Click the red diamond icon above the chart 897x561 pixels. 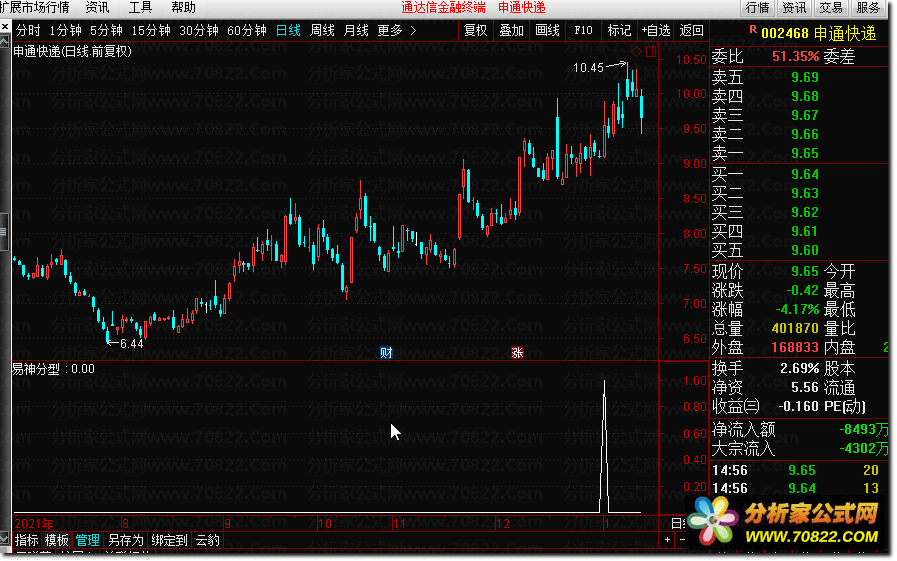coord(636,51)
